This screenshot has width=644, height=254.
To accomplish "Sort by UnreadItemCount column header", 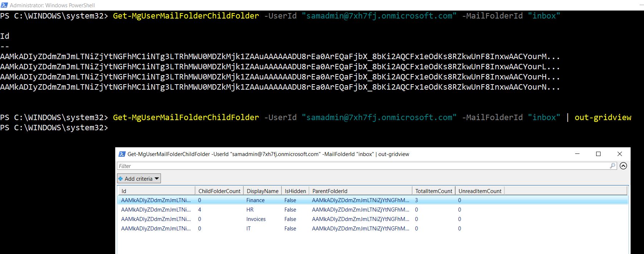I will pos(479,191).
